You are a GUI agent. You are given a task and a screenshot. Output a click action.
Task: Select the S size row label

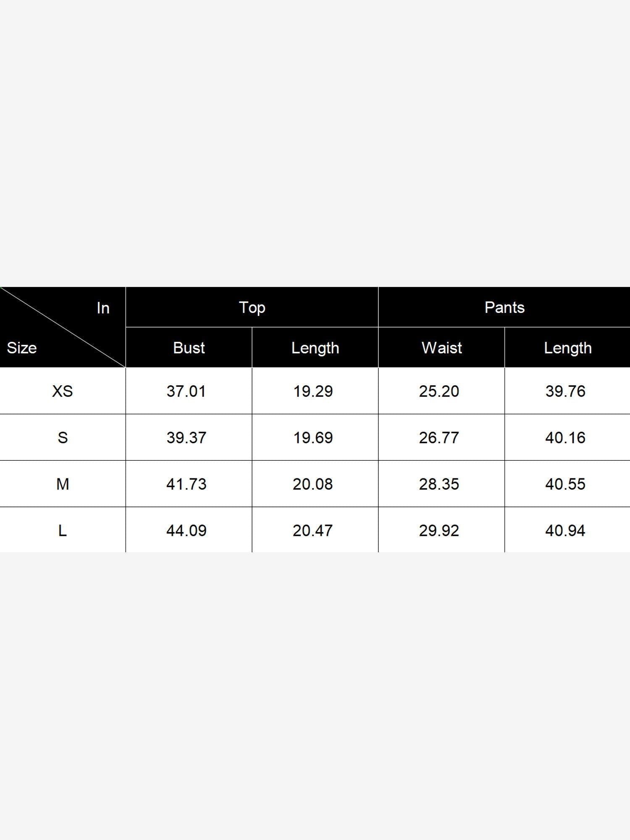click(x=63, y=438)
